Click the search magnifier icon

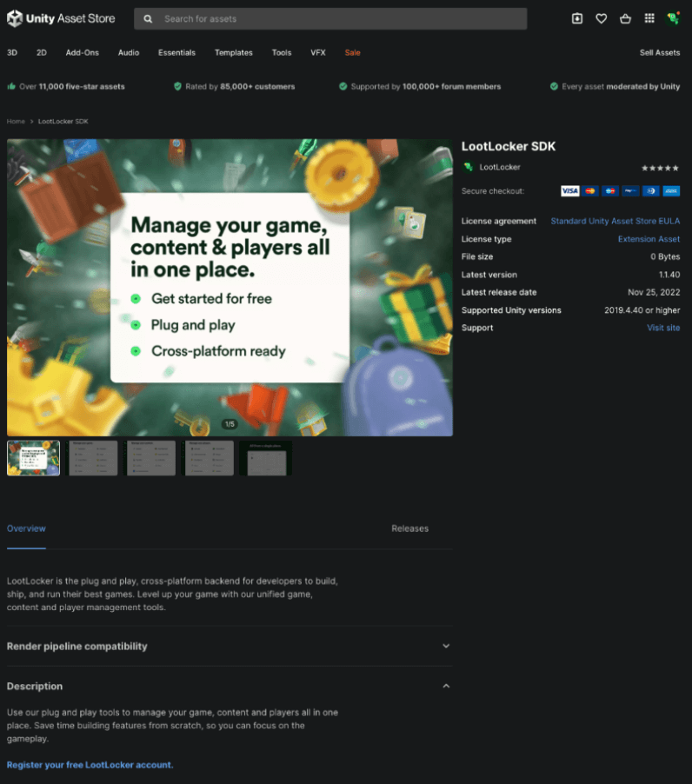click(x=148, y=19)
